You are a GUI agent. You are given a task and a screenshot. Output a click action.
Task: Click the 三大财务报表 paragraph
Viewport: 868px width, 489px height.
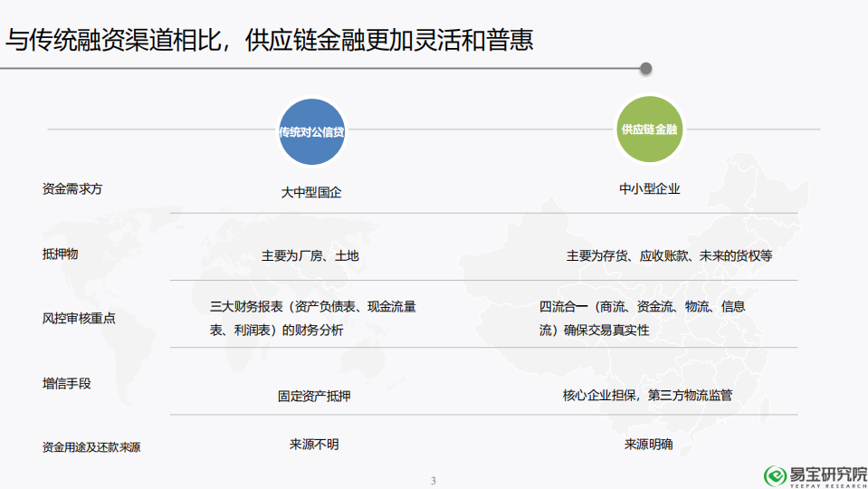pyautogui.click(x=313, y=318)
